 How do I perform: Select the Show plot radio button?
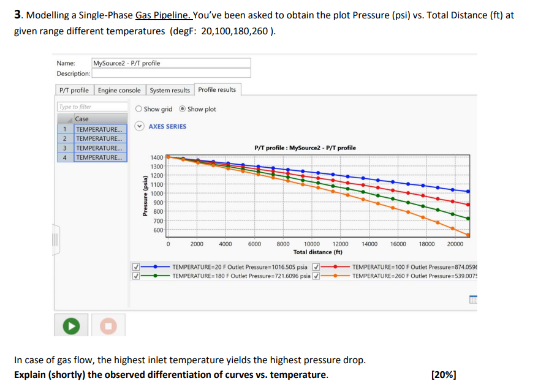[x=183, y=108]
